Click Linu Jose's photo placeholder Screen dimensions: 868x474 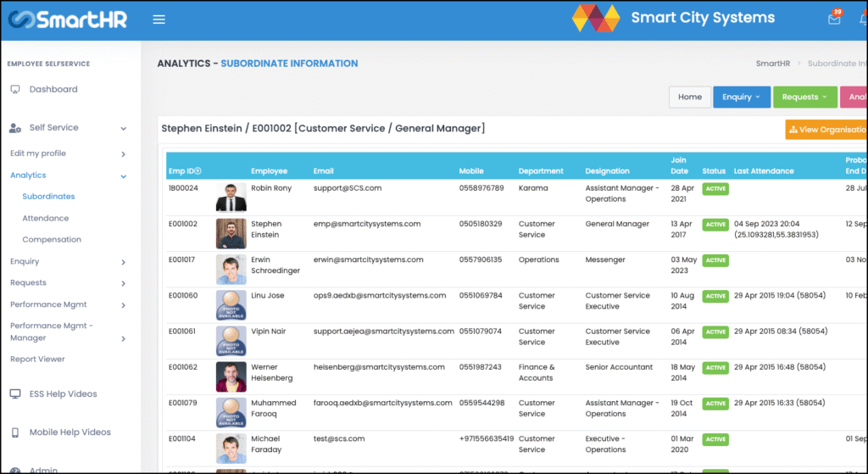(x=231, y=305)
